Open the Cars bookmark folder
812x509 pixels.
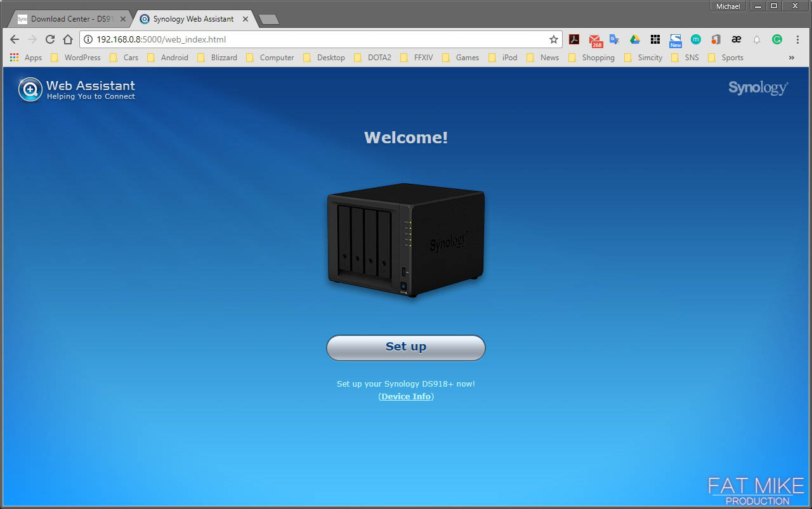[124, 58]
